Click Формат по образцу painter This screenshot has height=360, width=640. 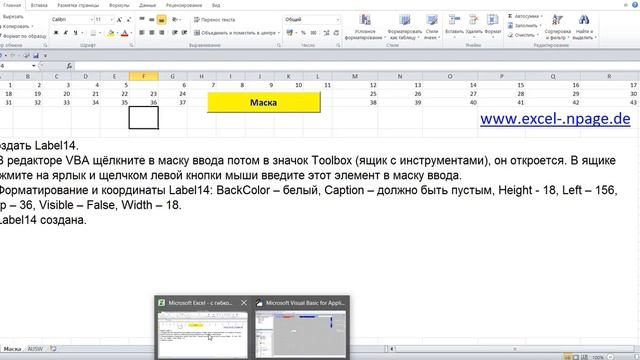23,36
